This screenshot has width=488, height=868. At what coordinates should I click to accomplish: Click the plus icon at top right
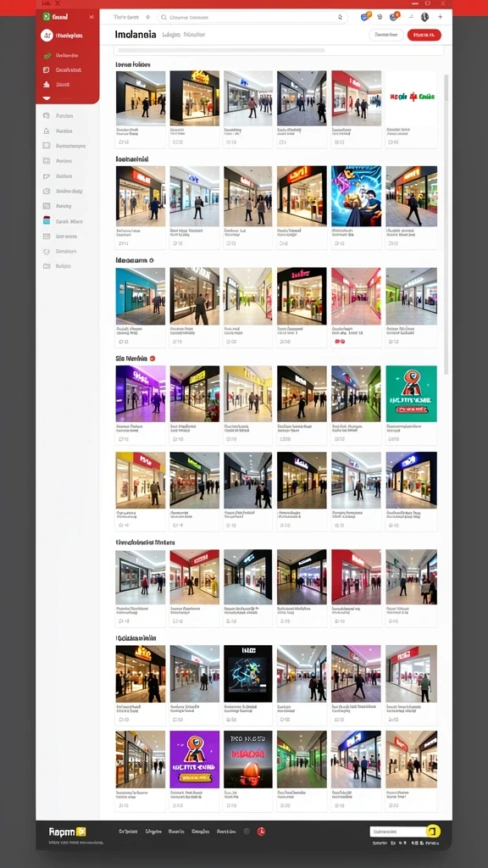[x=441, y=17]
